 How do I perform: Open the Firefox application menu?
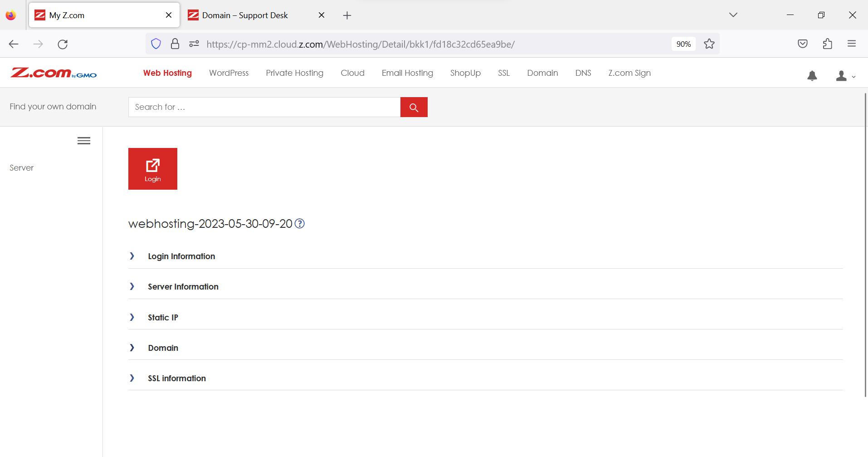[x=852, y=44]
